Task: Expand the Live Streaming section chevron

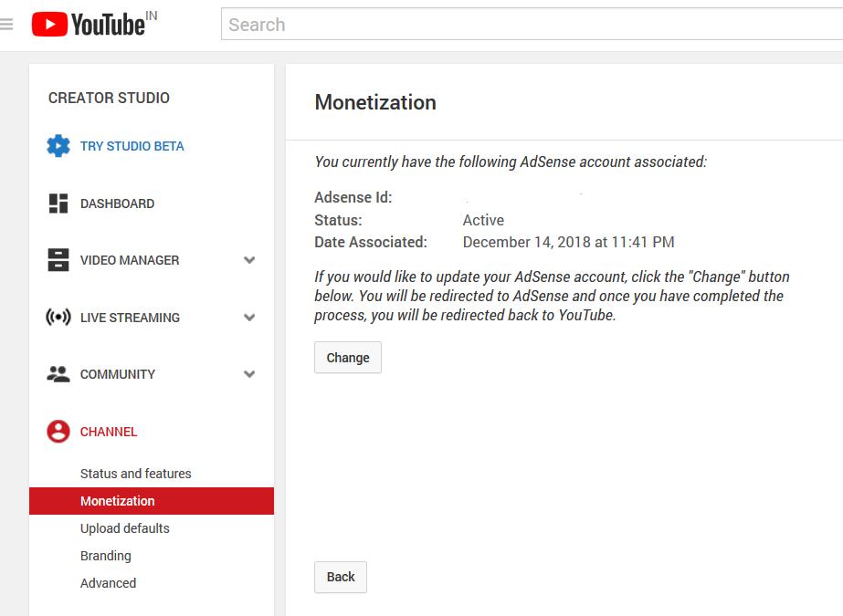Action: tap(249, 318)
